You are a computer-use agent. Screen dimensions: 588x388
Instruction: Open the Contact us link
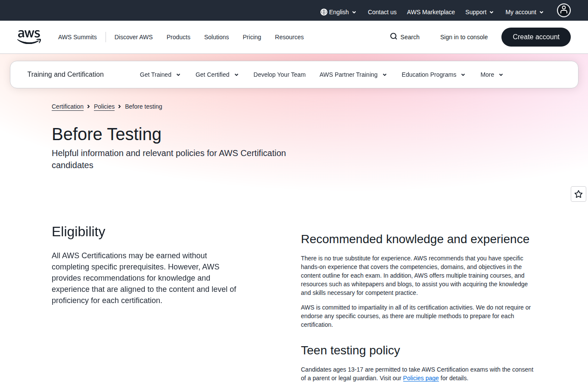click(x=382, y=12)
